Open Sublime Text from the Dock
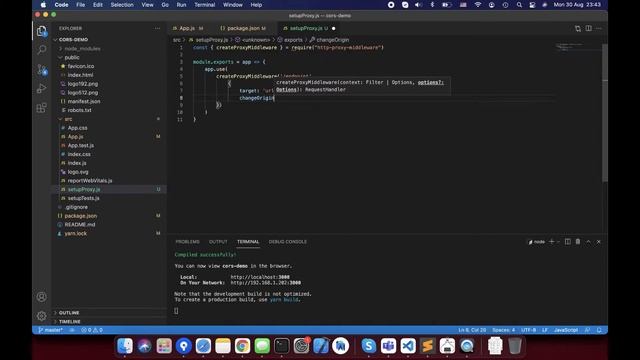The image size is (640, 360). tap(427, 346)
